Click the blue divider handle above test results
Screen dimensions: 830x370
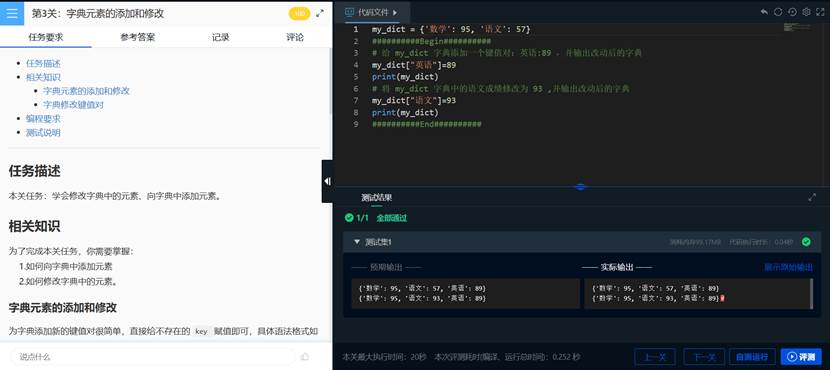581,186
